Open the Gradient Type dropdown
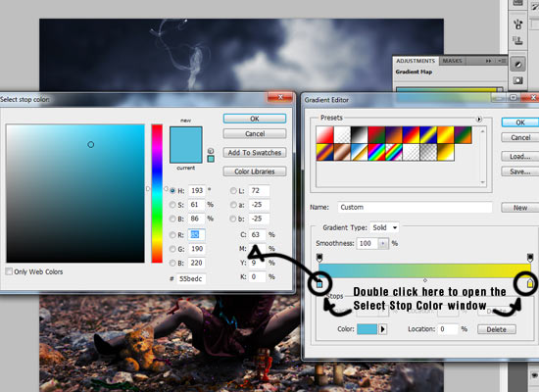 (x=385, y=227)
